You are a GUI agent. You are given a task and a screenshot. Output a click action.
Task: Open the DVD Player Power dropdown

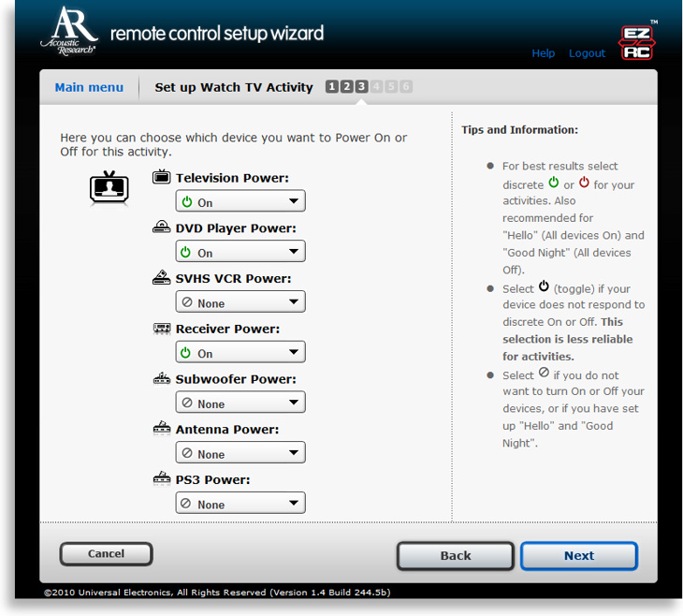240,252
